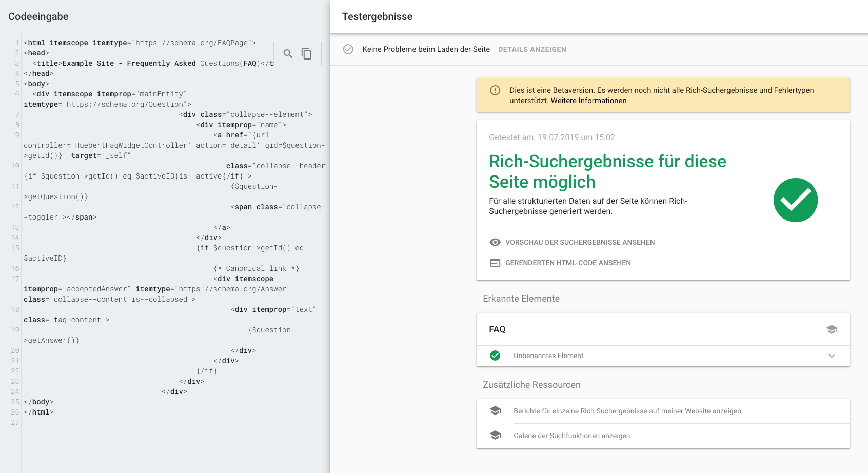Click the beta warning info icon
The width and height of the screenshot is (868, 473).
point(495,90)
